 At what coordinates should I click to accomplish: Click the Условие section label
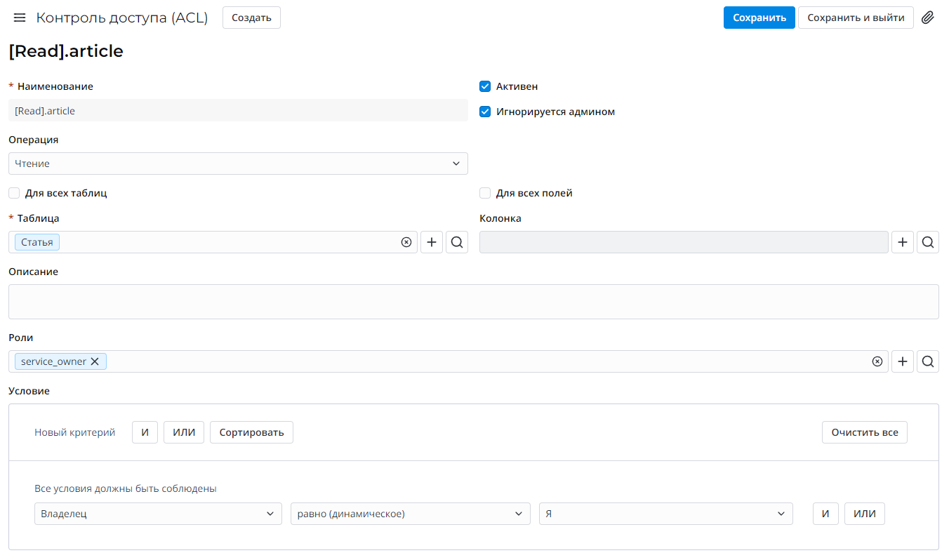coord(29,391)
